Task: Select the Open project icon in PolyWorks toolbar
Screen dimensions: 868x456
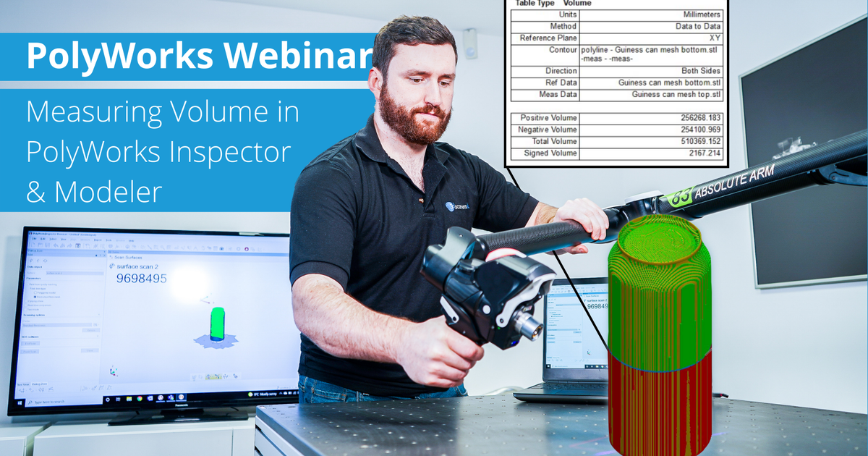Action: (40, 245)
